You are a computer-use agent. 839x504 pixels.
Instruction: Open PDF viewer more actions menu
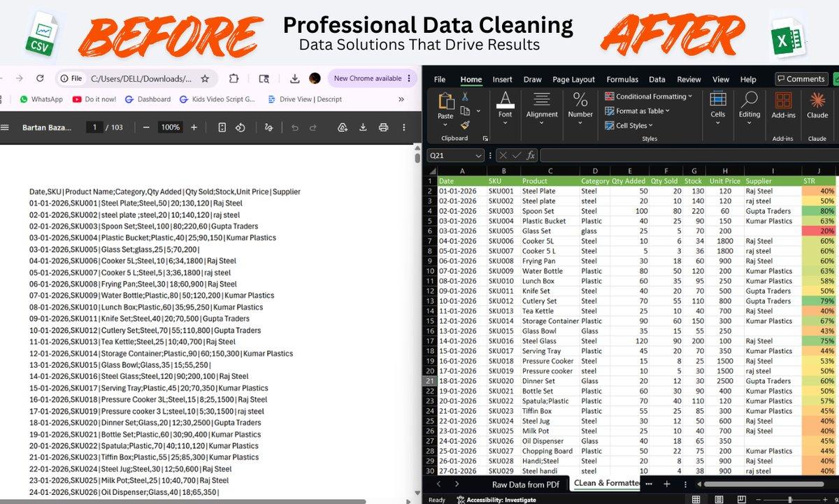(x=404, y=127)
